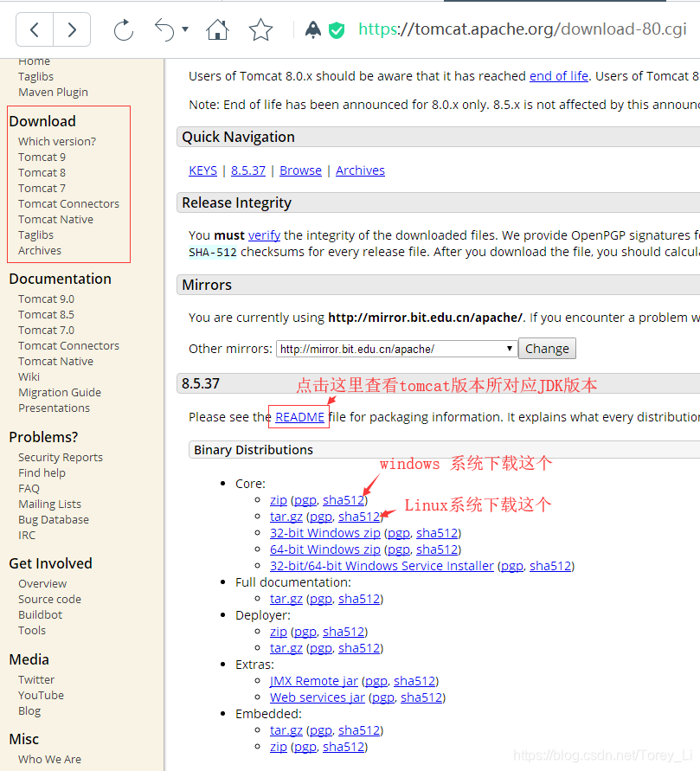Click the undo close tab arrow icon
This screenshot has height=771, width=700.
[x=164, y=29]
